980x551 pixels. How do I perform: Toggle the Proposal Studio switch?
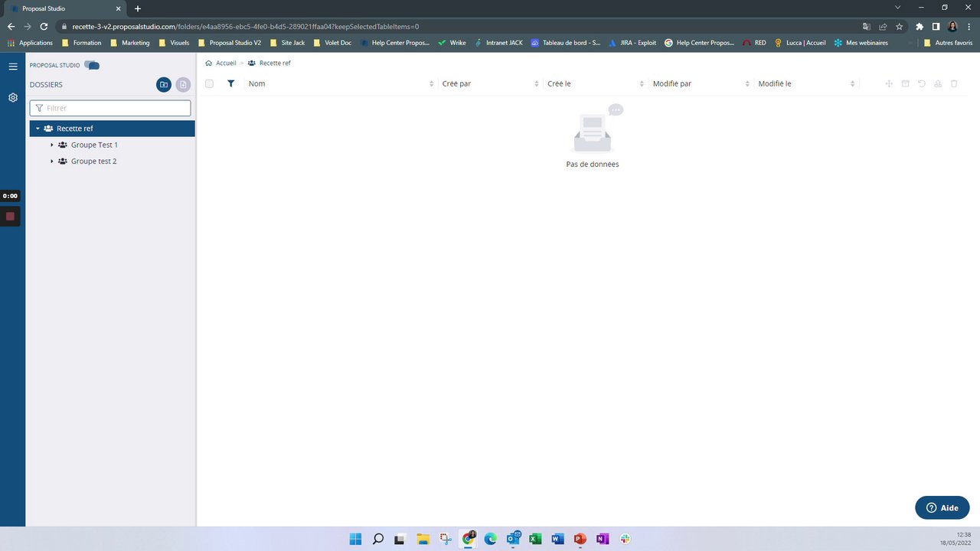pyautogui.click(x=92, y=65)
